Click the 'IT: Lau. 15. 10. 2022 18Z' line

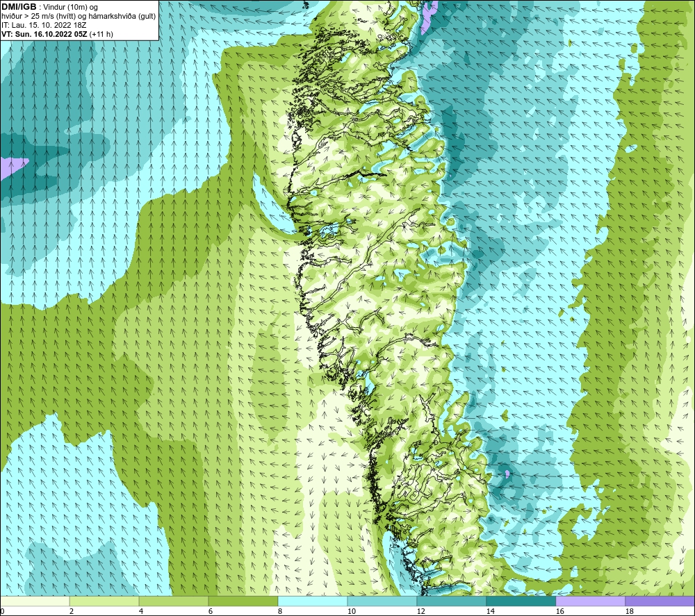click(44, 25)
